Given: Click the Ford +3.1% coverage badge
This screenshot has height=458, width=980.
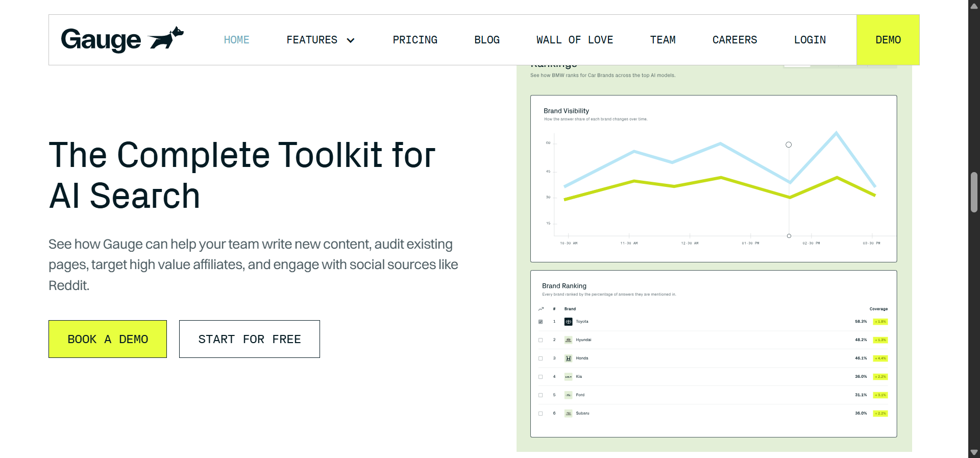Looking at the screenshot, I should pos(880,395).
